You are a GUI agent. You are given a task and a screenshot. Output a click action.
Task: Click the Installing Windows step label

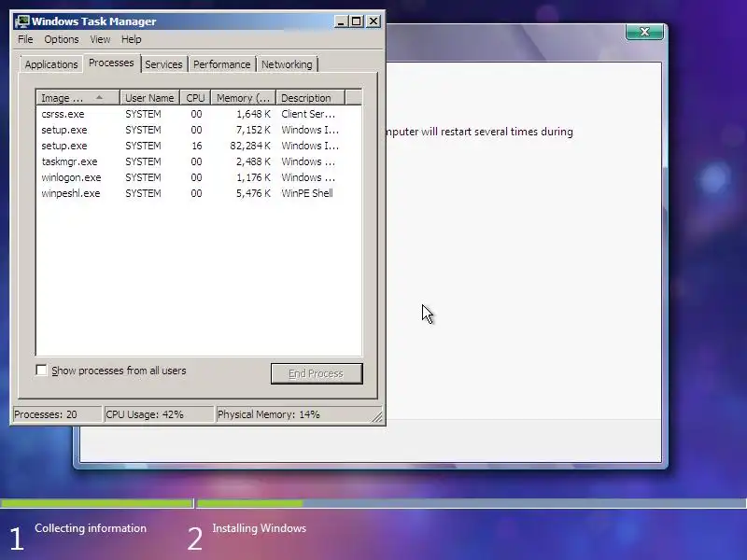[x=260, y=528]
